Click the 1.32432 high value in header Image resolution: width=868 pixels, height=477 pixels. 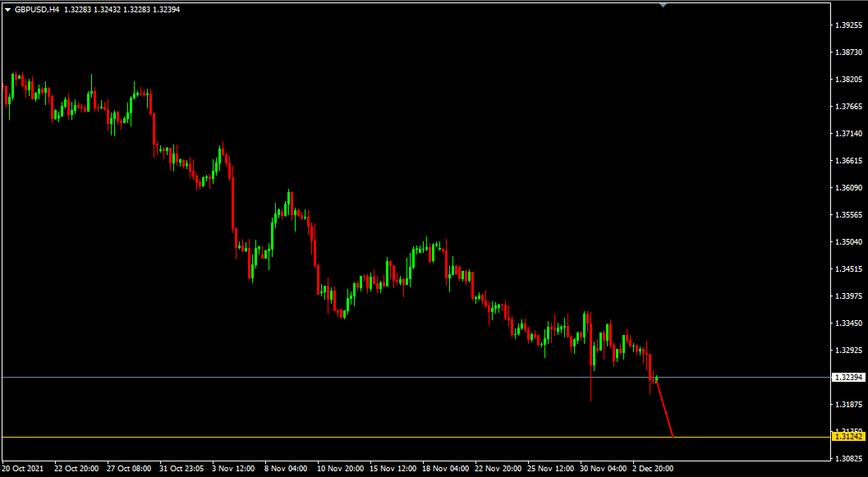(108, 9)
